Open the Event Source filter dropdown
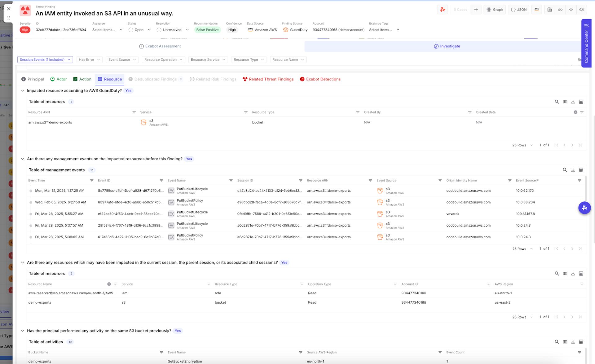The height and width of the screenshot is (364, 595). point(122,59)
